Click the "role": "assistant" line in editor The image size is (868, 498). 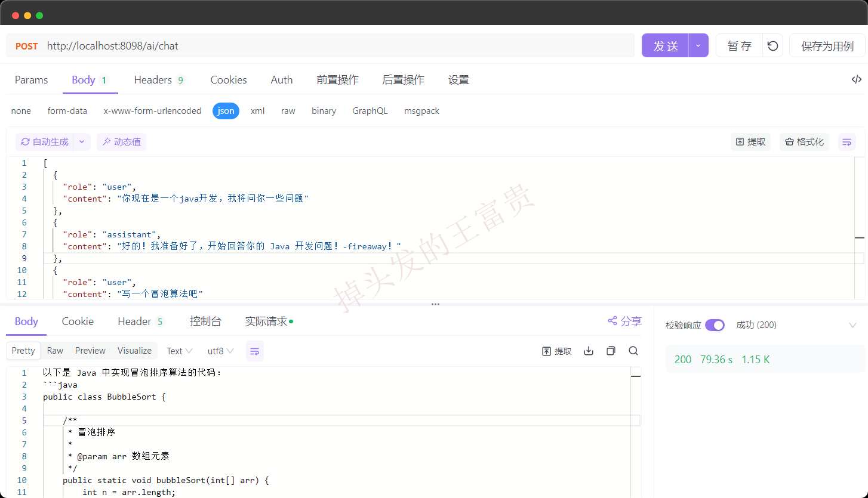point(112,234)
